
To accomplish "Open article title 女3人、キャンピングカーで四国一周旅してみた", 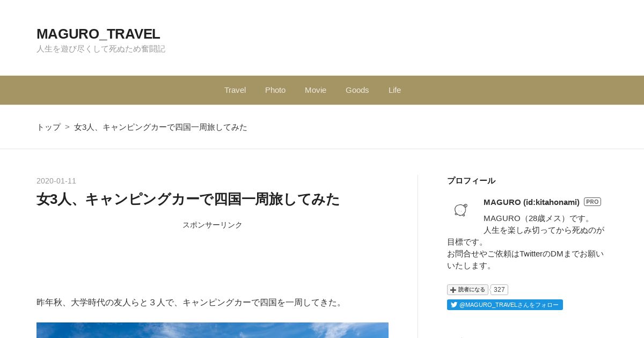I will [188, 200].
